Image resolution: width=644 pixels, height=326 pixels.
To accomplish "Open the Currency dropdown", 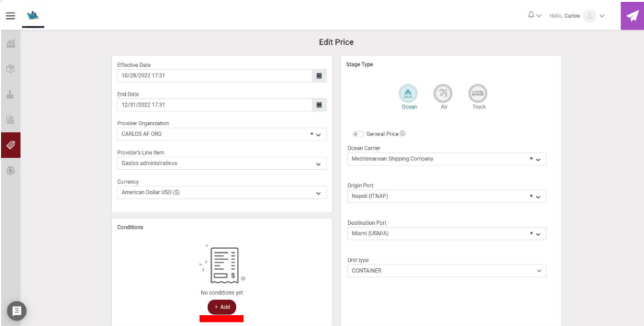I will tap(222, 193).
